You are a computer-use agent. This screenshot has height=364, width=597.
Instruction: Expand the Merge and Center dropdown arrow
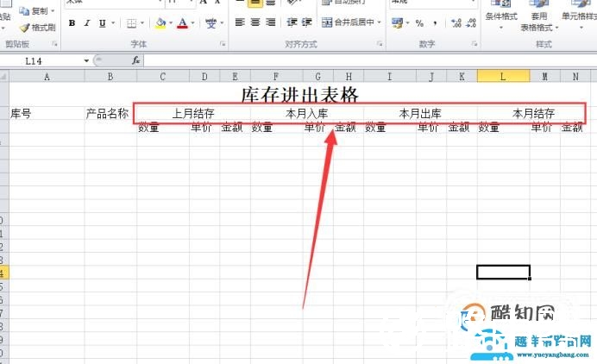tap(380, 22)
